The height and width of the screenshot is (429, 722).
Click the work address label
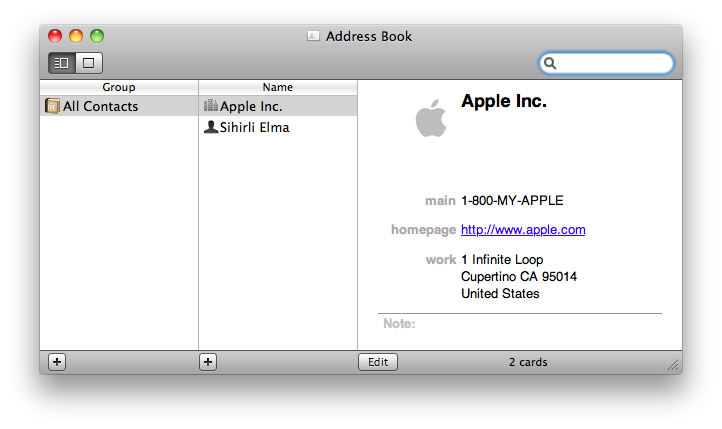(441, 260)
